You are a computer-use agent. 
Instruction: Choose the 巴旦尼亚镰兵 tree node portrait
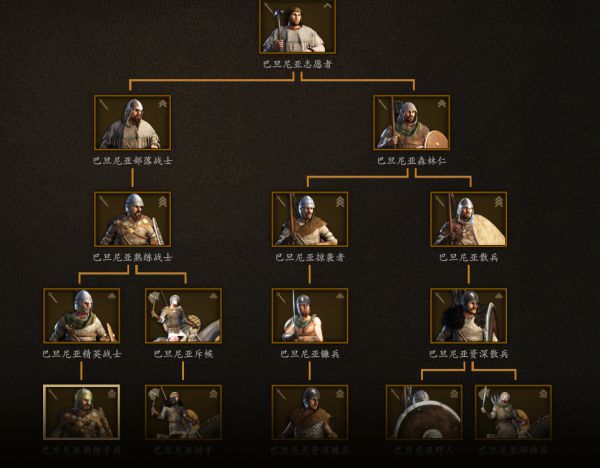(x=310, y=316)
